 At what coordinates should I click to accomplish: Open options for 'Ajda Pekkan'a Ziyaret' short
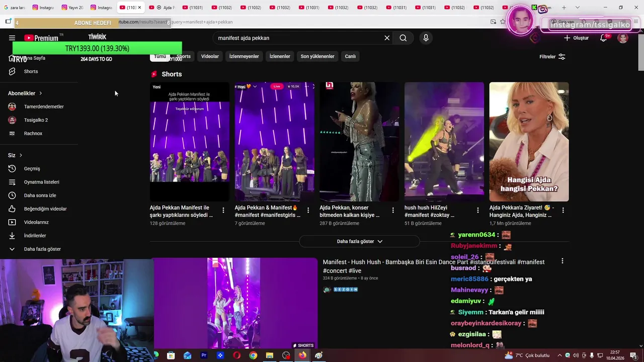pos(563,210)
